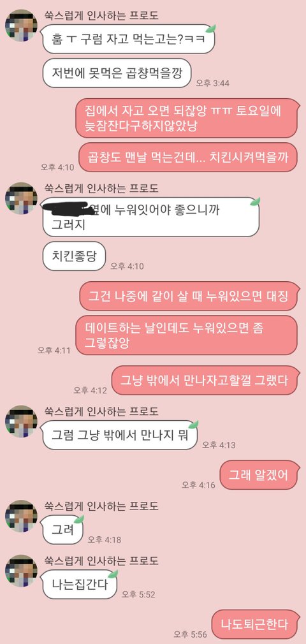
Task: Tap the leaf icon on '그려' bubble
Action: tap(79, 519)
